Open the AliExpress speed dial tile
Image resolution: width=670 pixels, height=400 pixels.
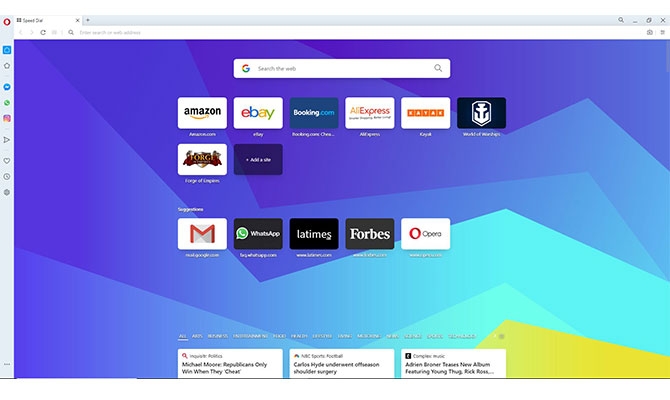pyautogui.click(x=370, y=113)
